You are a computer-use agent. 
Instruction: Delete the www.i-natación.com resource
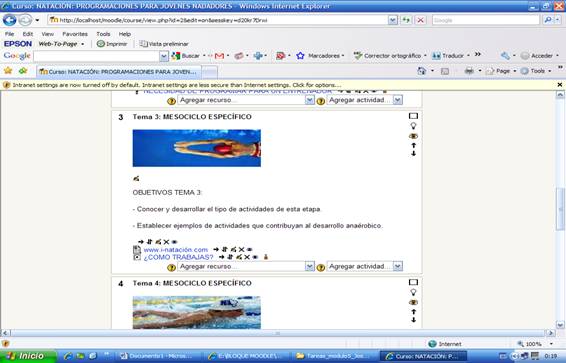tap(241, 249)
